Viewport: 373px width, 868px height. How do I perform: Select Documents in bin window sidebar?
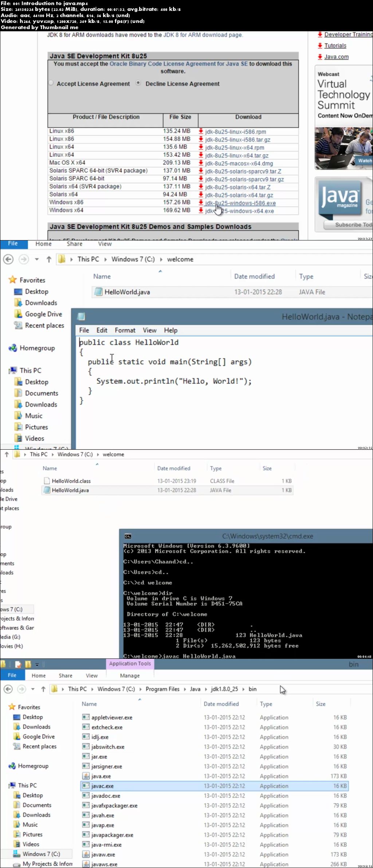coord(37,805)
